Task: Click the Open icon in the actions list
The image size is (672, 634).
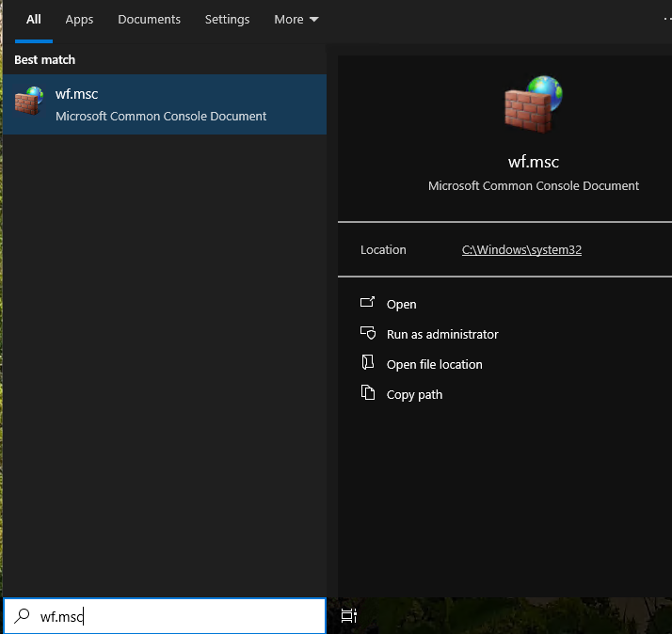Action: [367, 304]
